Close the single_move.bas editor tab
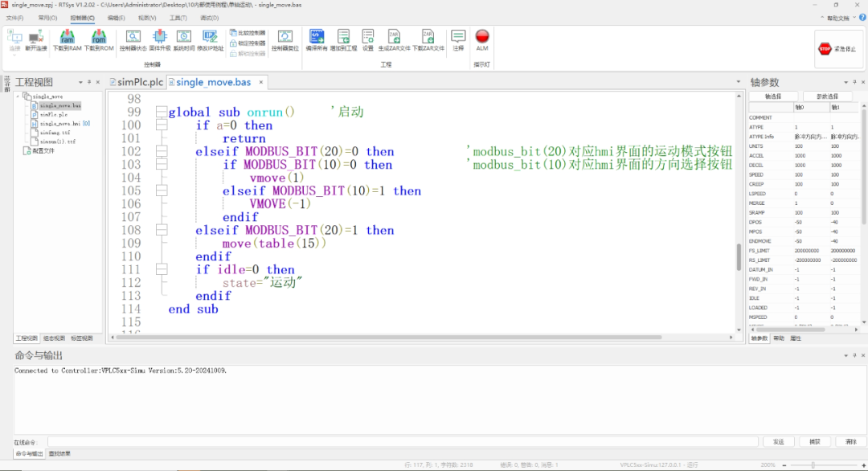This screenshot has height=471, width=868. click(x=260, y=82)
